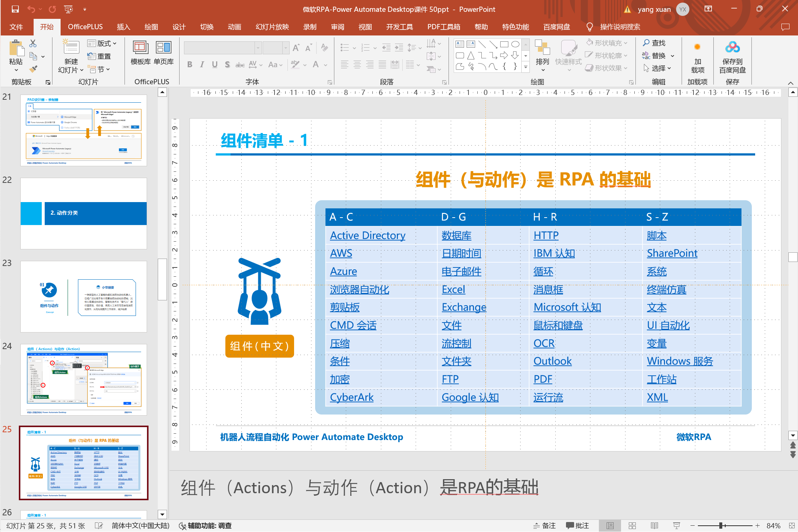Open the 版式 layout dropdown
798x532 pixels.
(x=102, y=43)
